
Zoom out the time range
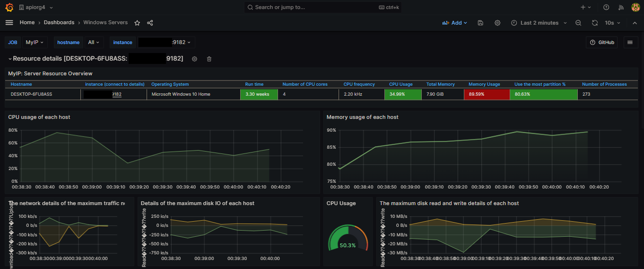578,23
